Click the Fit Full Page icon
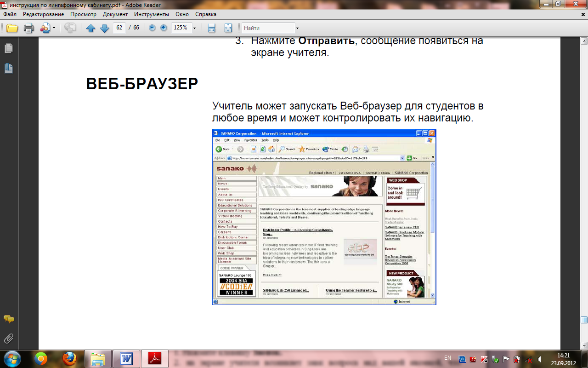This screenshot has width=588, height=368. pyautogui.click(x=228, y=28)
